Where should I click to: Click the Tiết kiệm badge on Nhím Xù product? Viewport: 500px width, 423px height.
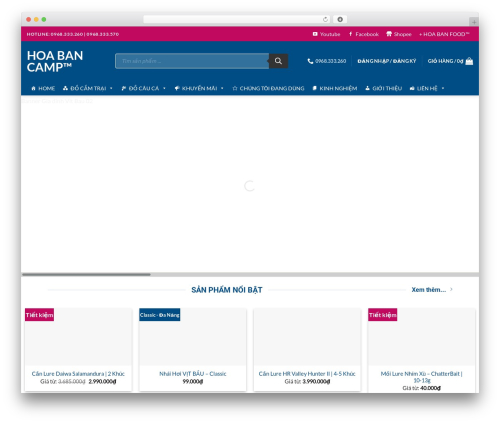point(382,315)
